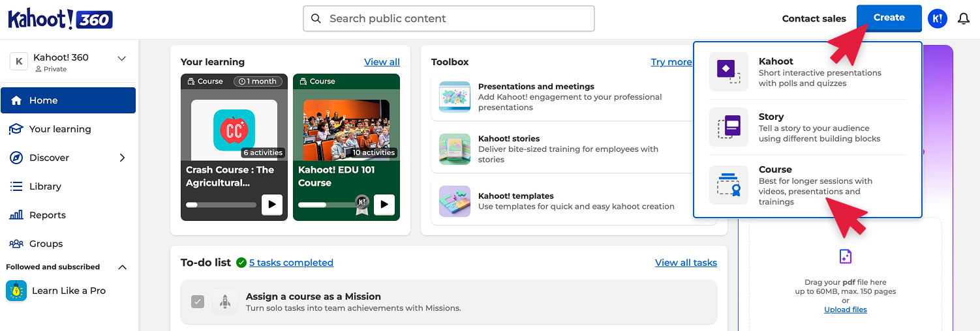
Task: Click the Kahoot! stories toolbox icon
Action: (455, 149)
